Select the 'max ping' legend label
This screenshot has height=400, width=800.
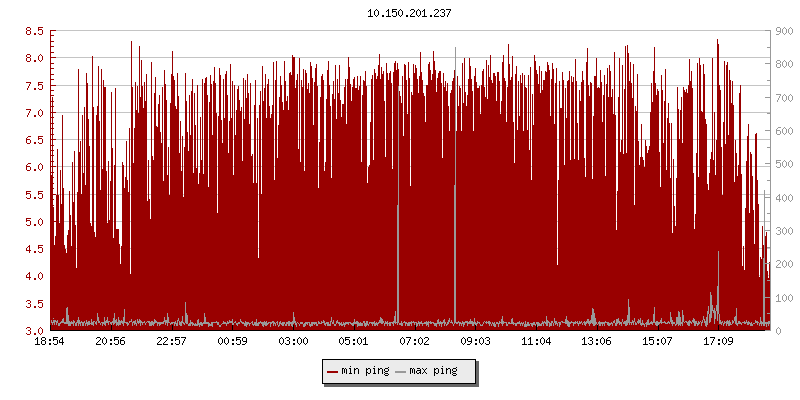pos(433,371)
